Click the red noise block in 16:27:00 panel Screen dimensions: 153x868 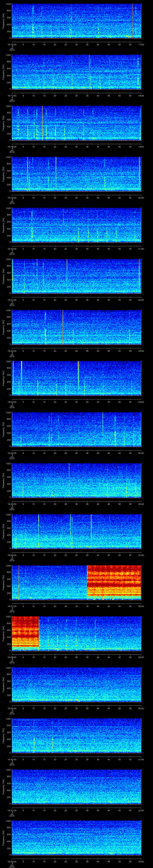pos(114,581)
